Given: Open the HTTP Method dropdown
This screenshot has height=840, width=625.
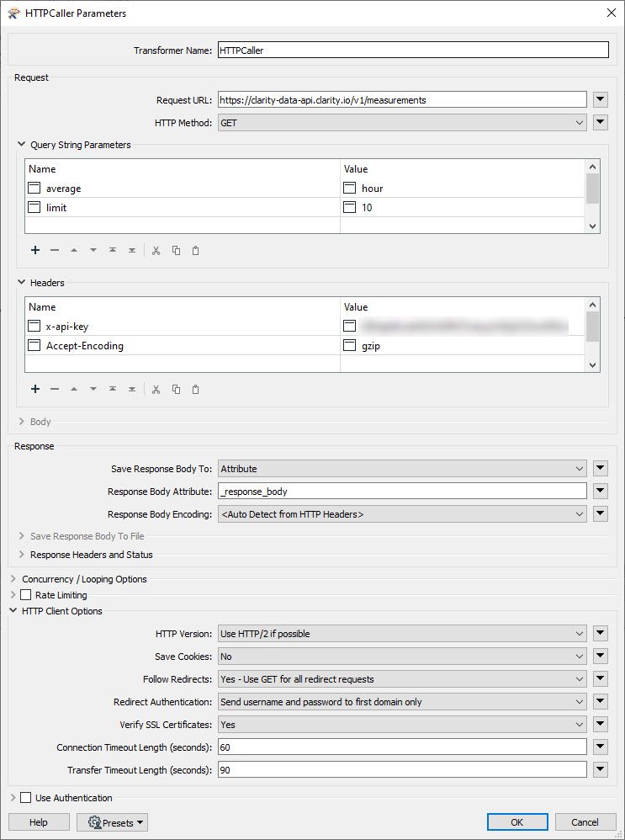Looking at the screenshot, I should 401,123.
